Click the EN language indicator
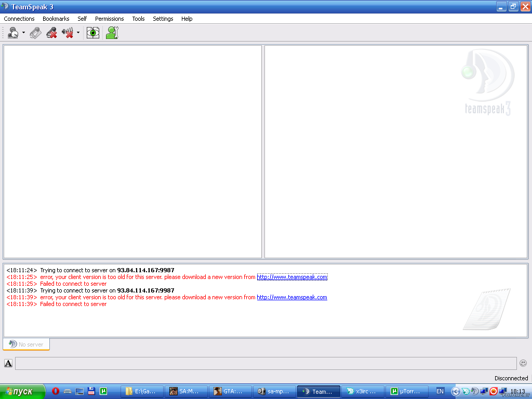532x399 pixels. (x=440, y=391)
